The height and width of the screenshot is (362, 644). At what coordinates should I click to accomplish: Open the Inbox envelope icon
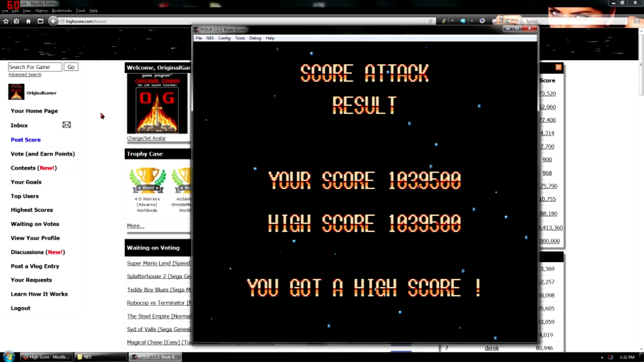point(66,125)
